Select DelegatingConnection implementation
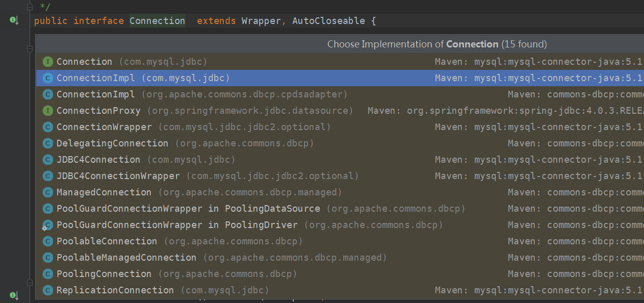 (x=340, y=143)
